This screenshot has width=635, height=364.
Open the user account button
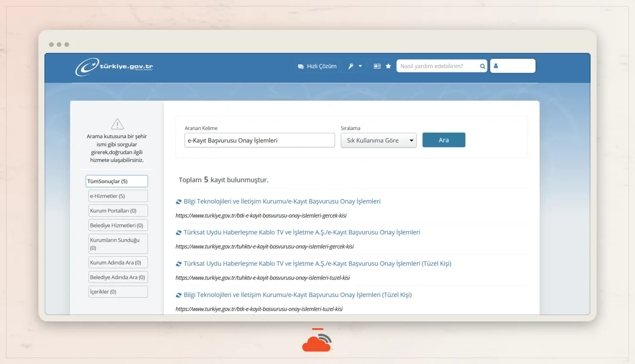point(513,66)
